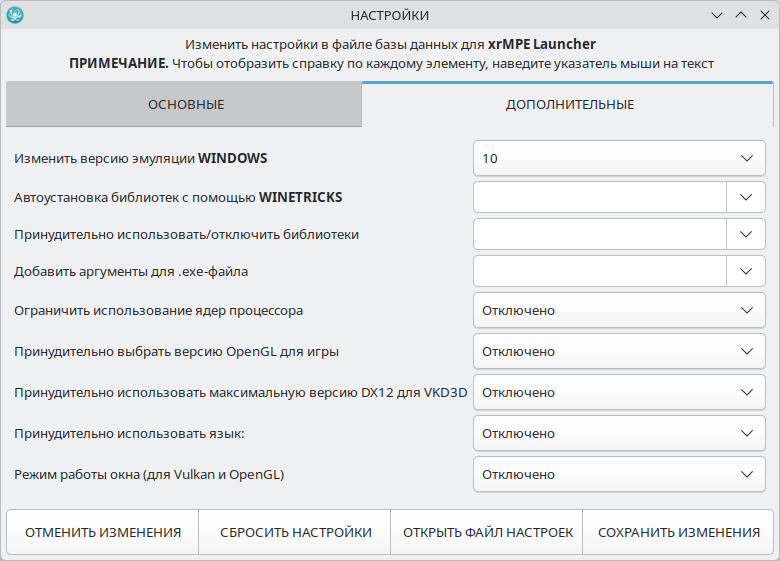Expand the force use/disable libraries arrow

coord(746,234)
